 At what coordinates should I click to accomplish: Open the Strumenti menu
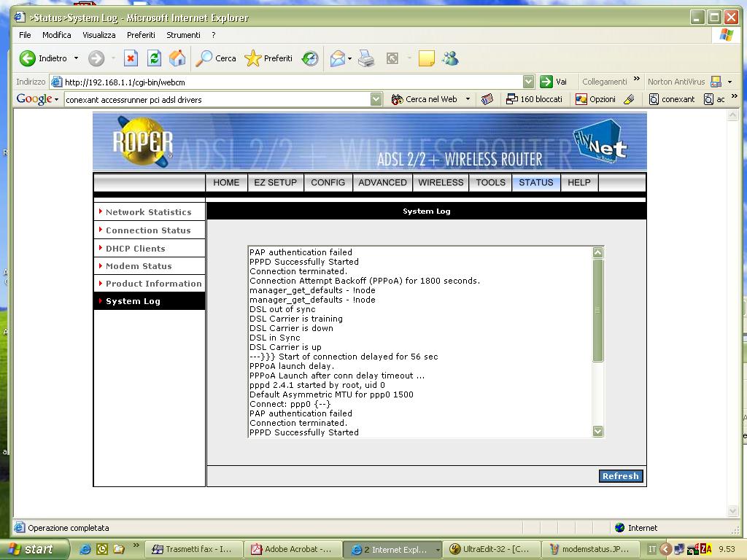183,34
